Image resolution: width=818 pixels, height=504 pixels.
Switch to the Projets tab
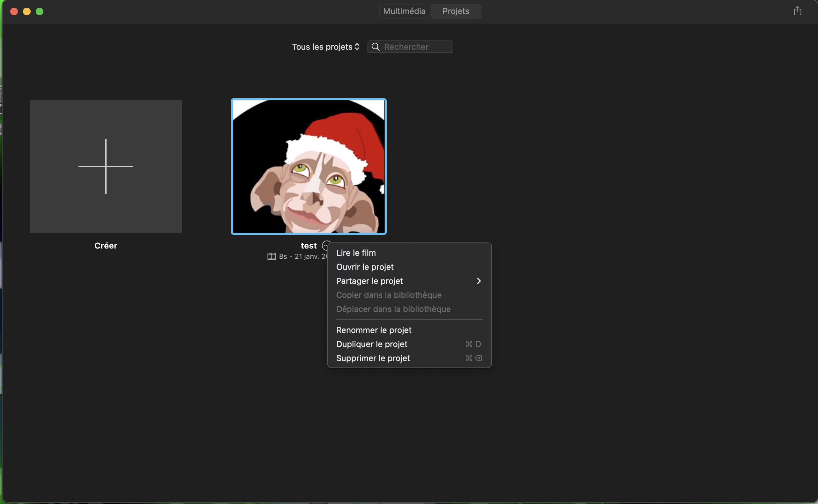(x=455, y=11)
